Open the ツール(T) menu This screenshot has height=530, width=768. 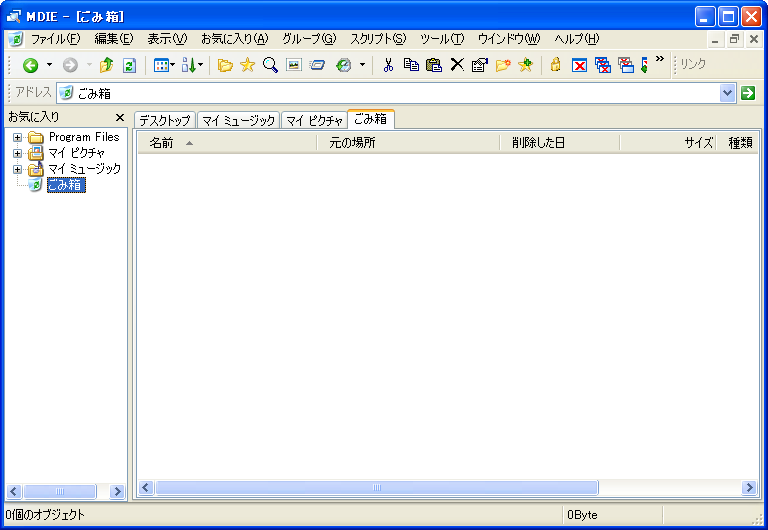441,39
